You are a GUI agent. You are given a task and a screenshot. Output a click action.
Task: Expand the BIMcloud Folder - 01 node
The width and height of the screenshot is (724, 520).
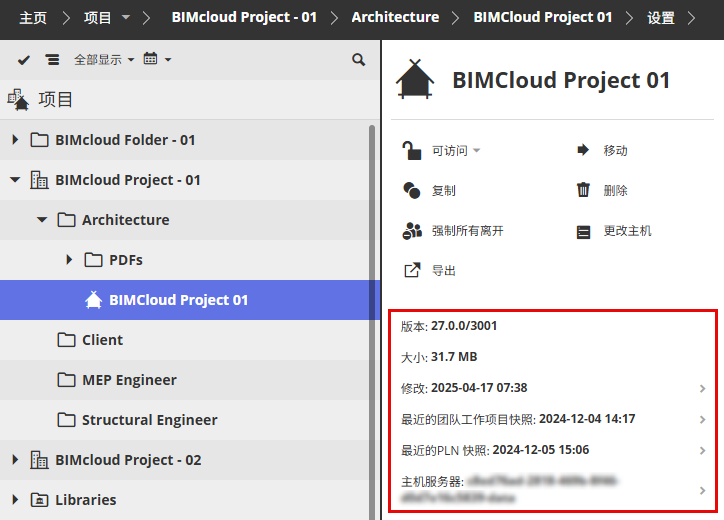tap(15, 140)
